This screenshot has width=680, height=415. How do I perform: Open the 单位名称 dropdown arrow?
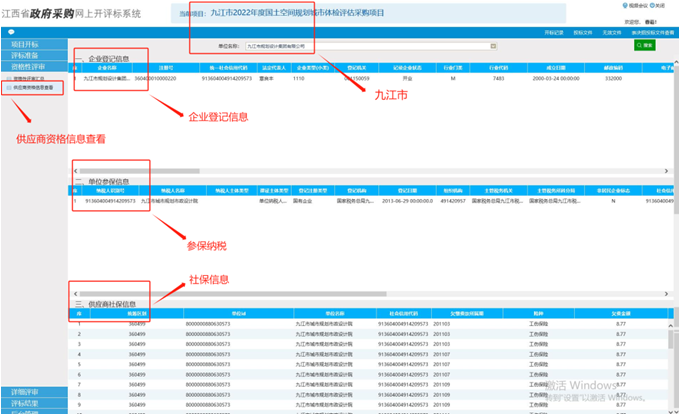[x=493, y=46]
